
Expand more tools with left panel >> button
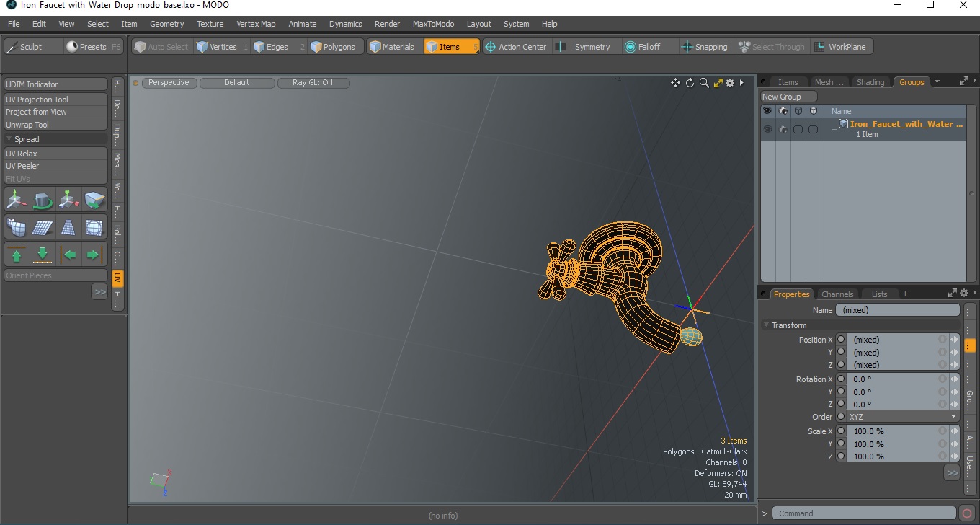(x=99, y=291)
